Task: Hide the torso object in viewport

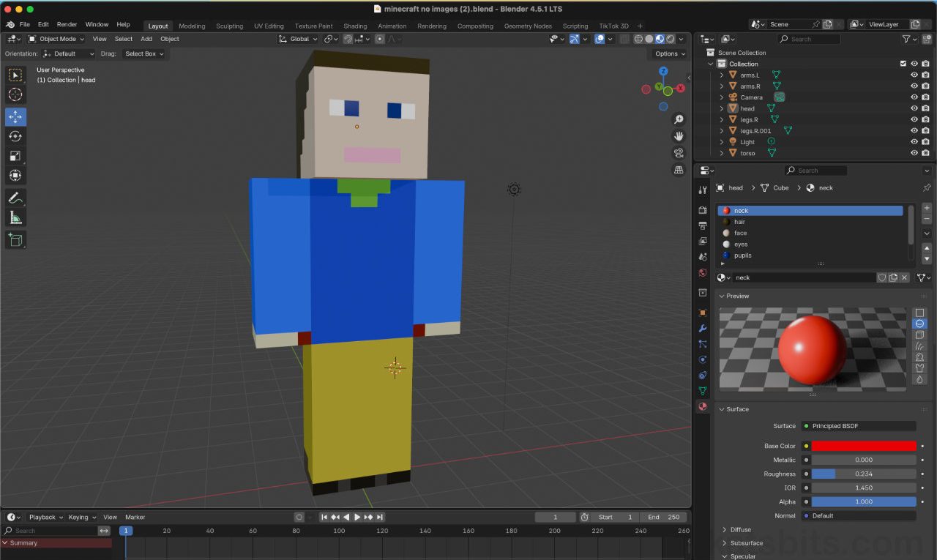Action: tap(914, 153)
